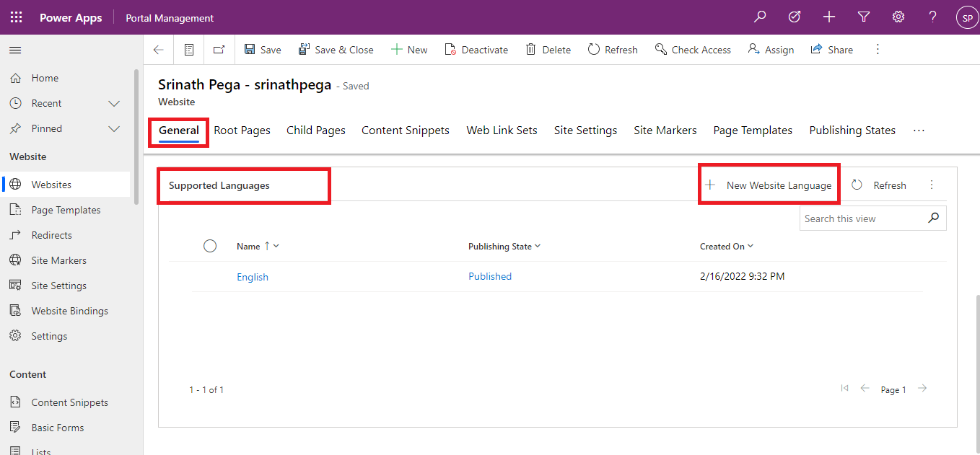980x455 pixels.
Task: Switch to the Site Settings tab
Action: (585, 131)
